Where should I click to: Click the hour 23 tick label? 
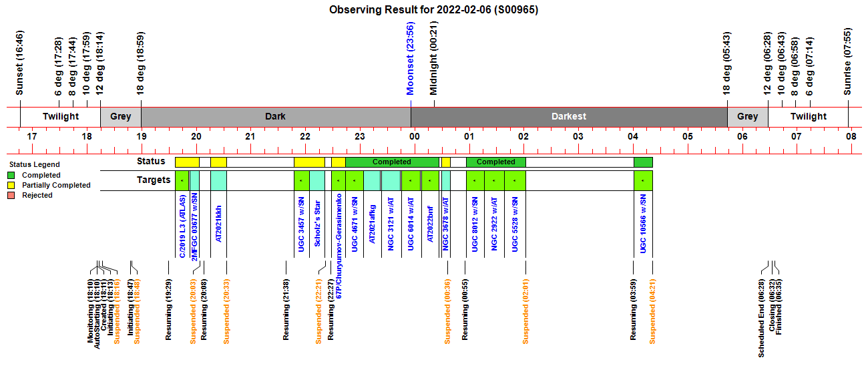click(x=359, y=137)
